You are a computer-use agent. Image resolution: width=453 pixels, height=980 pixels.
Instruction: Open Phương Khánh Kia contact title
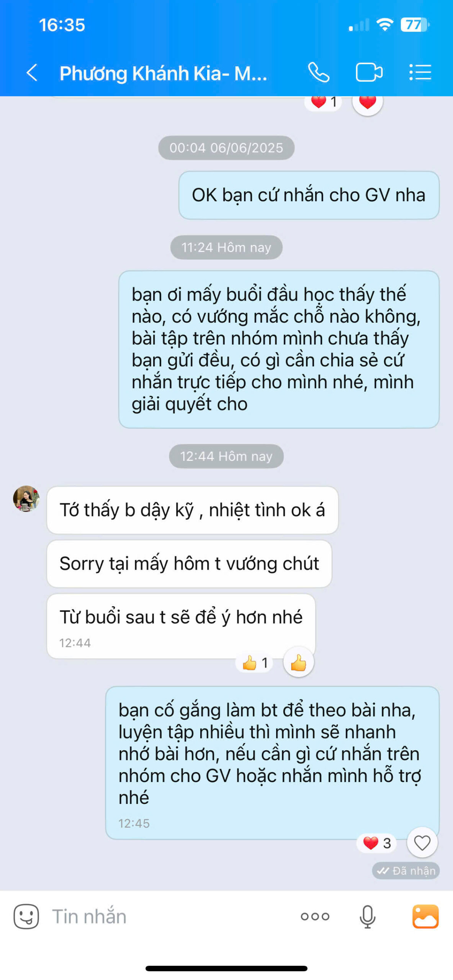click(164, 73)
